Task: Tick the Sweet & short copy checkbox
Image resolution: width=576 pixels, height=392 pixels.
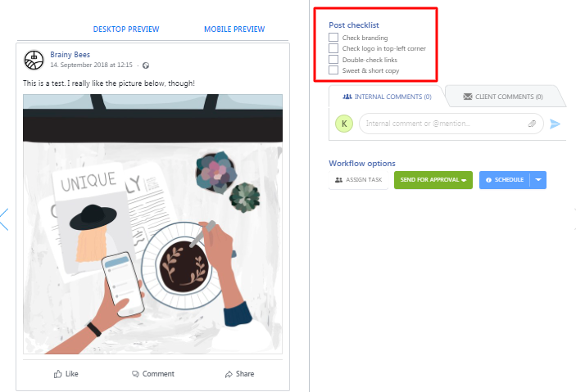Action: pyautogui.click(x=333, y=70)
